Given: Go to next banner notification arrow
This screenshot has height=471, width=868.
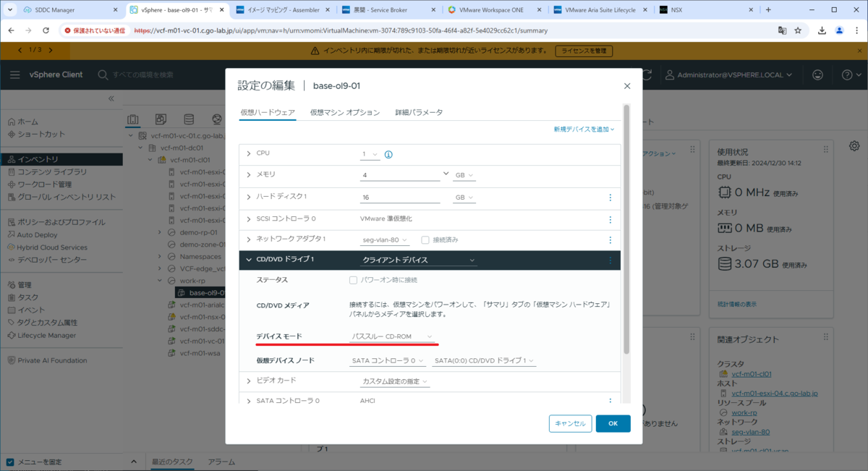Looking at the screenshot, I should [51, 49].
